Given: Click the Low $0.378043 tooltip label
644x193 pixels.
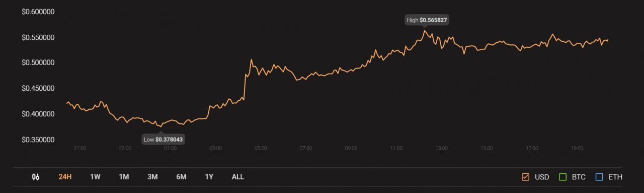Looking at the screenshot, I should (164, 139).
